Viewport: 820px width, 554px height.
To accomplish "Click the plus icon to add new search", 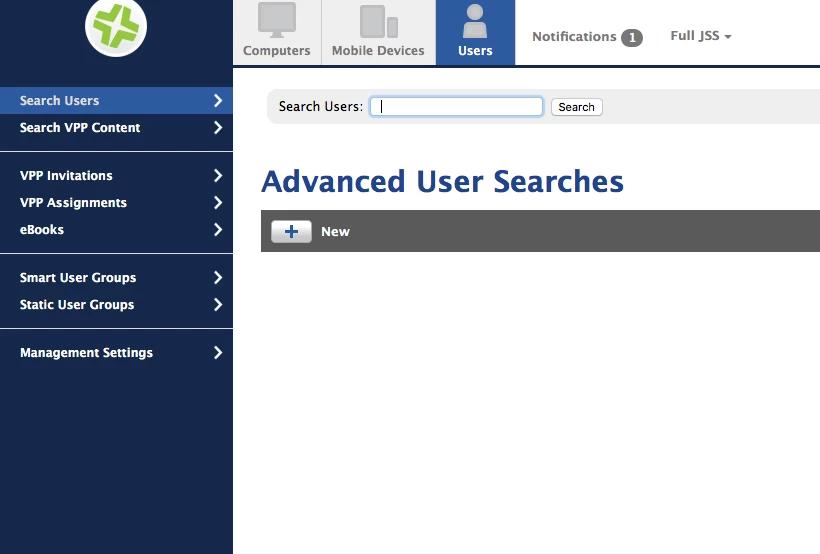I will [x=291, y=231].
